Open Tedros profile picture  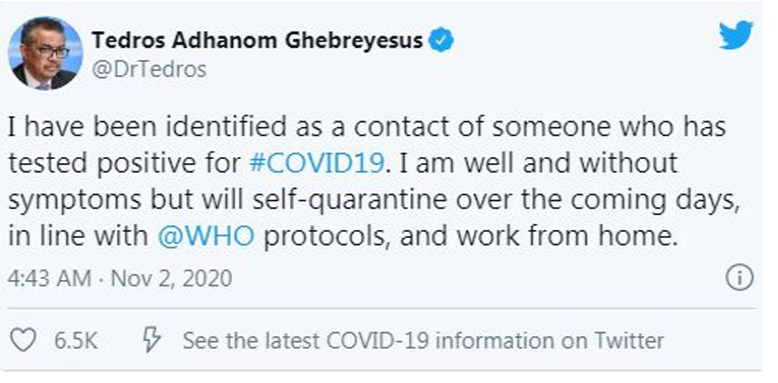point(46,54)
